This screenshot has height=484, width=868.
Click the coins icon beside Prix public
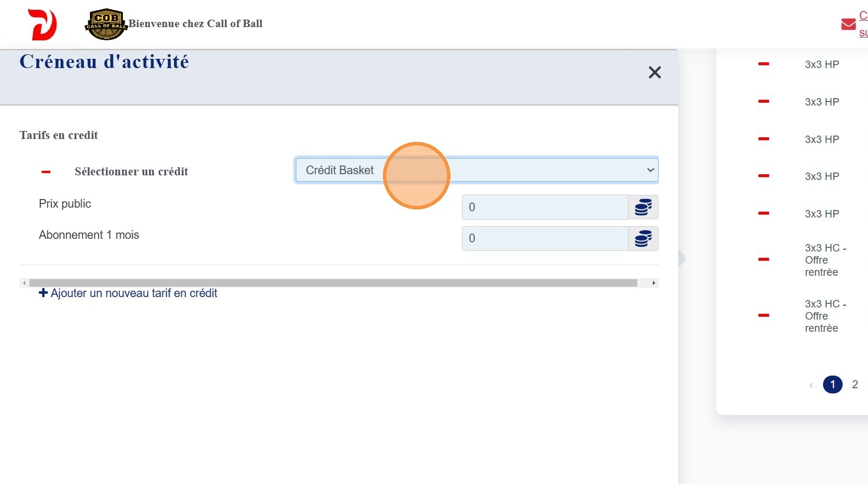point(643,207)
